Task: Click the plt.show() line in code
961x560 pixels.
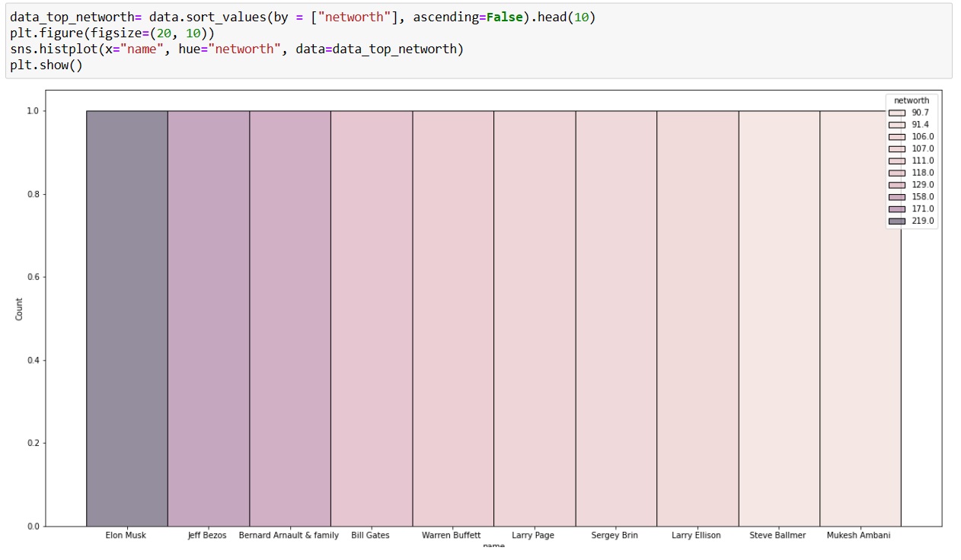Action: (x=46, y=65)
